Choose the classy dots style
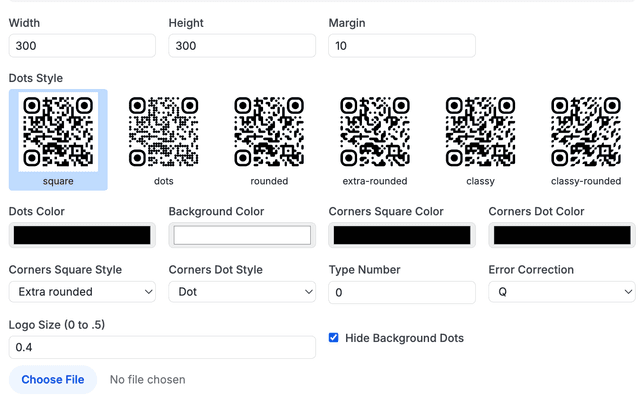 click(x=480, y=140)
